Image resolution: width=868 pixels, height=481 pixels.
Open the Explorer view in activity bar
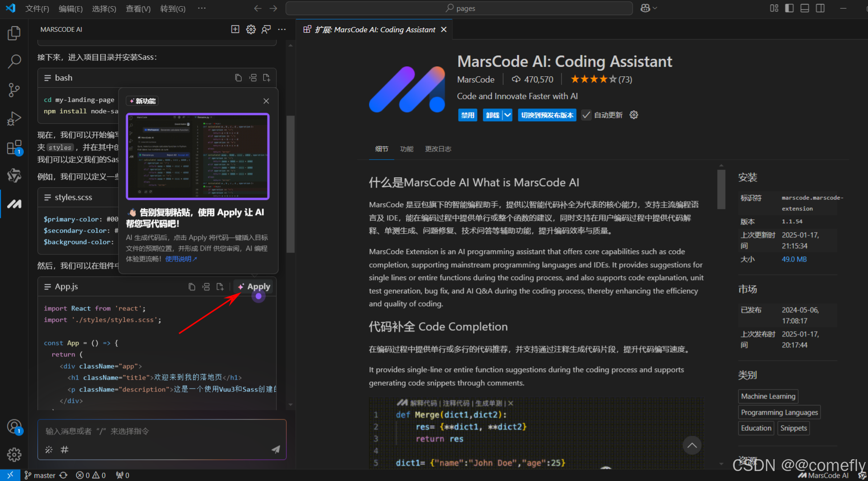[x=14, y=33]
